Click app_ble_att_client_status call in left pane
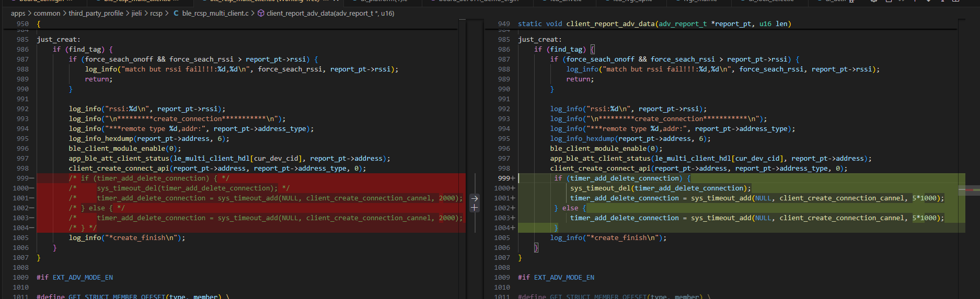 click(x=229, y=159)
